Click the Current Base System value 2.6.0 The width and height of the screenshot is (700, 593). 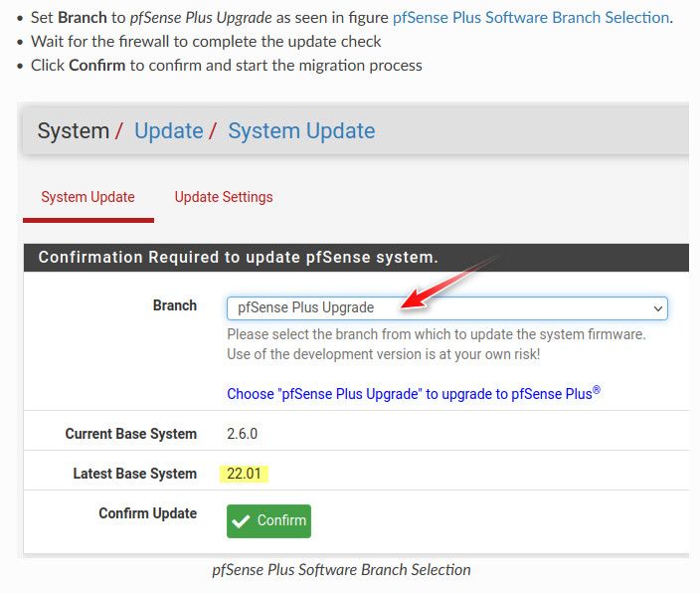242,434
